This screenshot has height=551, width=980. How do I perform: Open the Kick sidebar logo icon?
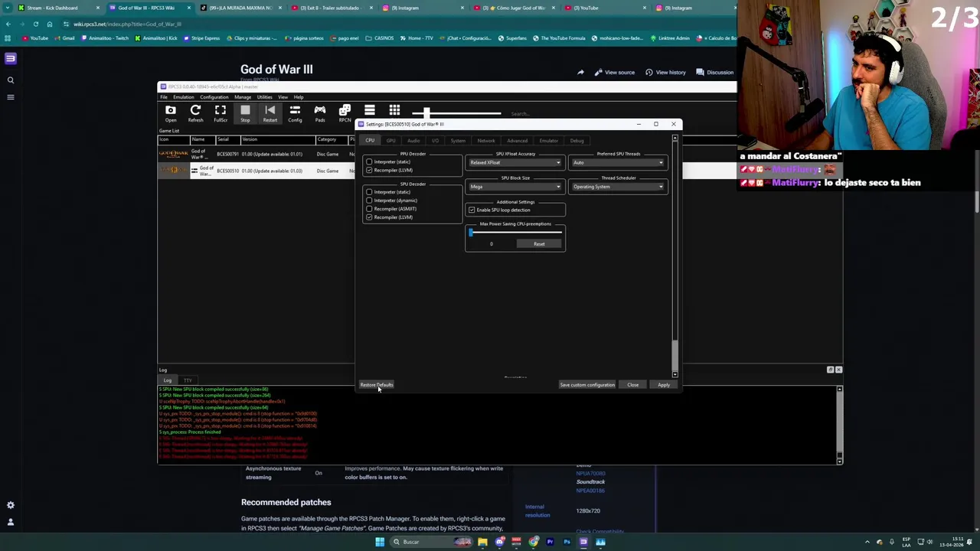11,58
